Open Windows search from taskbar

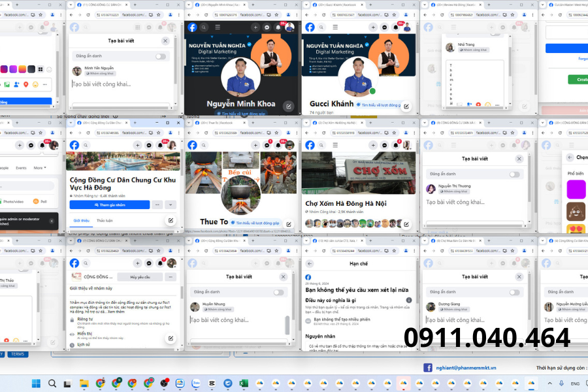tap(52, 383)
